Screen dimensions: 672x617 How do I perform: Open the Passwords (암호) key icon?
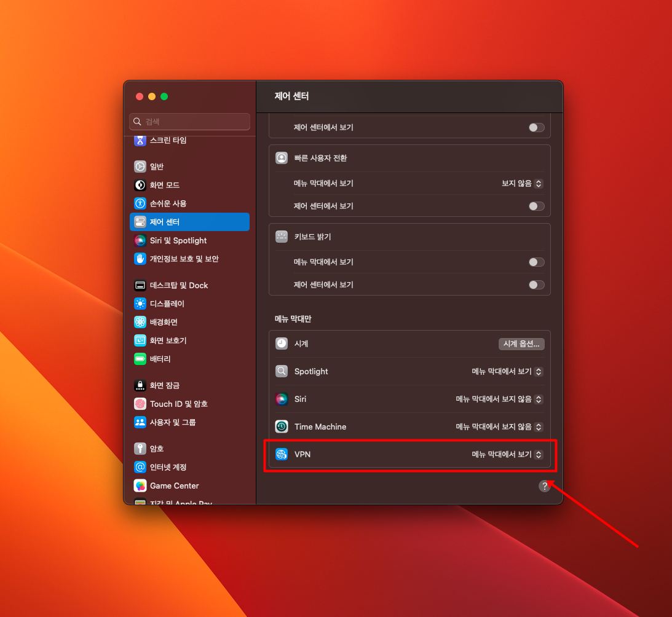coord(140,449)
